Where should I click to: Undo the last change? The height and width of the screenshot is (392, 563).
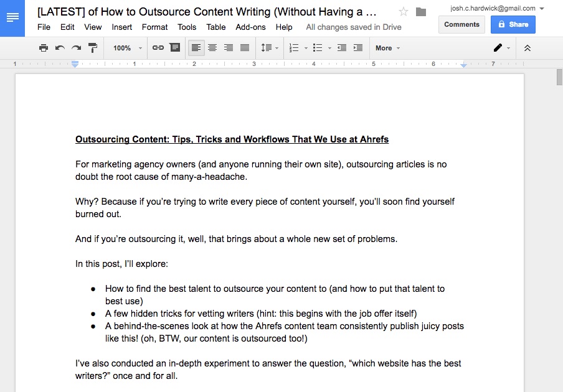(x=60, y=48)
